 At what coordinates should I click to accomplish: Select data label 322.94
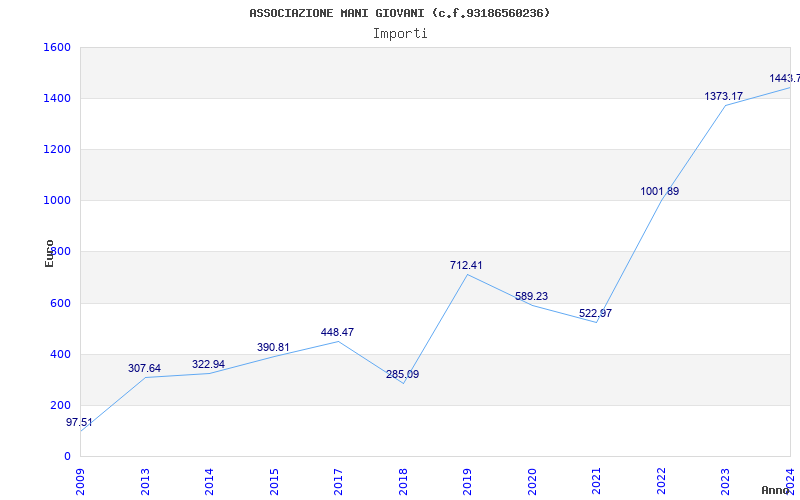click(208, 364)
